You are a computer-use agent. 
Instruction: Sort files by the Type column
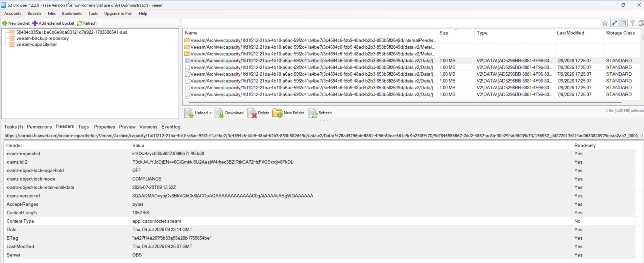[515, 33]
